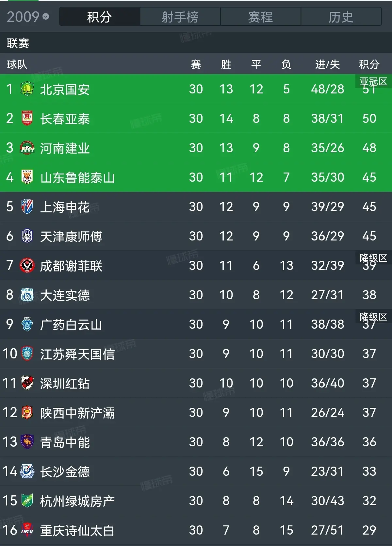Click the 山东鲁能泰山 badge icon
Viewport: 392px width, 546px height.
coord(27,177)
